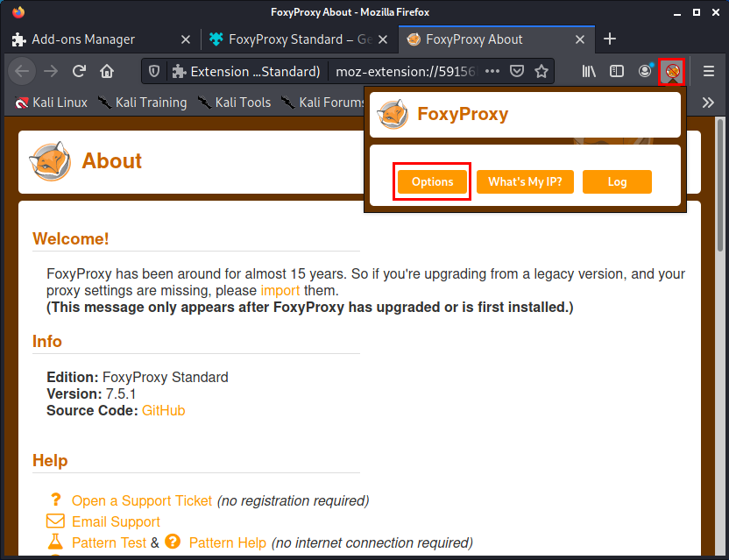Close the Add-ons Manager tab
The height and width of the screenshot is (560, 729).
coord(186,39)
